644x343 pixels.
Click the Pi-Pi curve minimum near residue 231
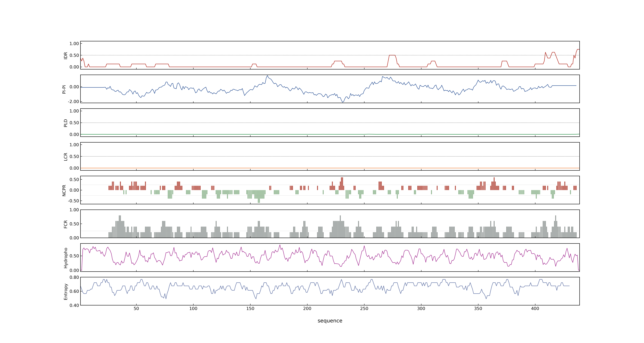pyautogui.click(x=343, y=102)
